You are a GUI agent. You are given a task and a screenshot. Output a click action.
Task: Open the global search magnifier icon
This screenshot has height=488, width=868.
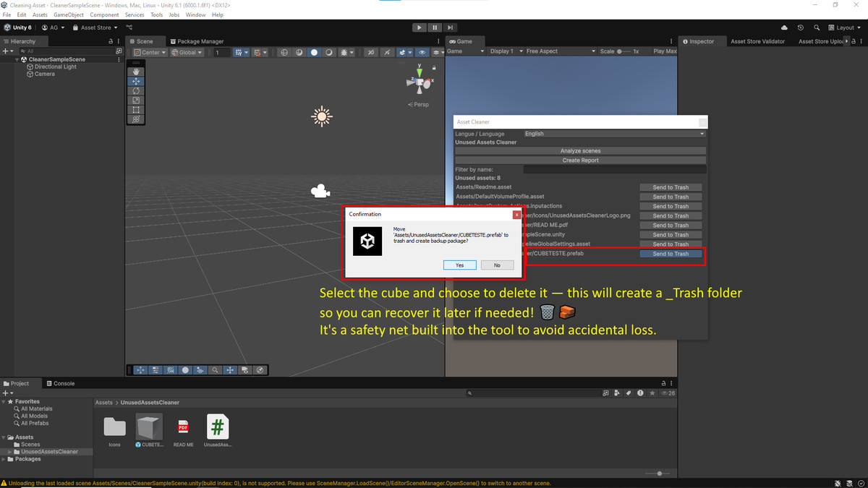coord(817,27)
